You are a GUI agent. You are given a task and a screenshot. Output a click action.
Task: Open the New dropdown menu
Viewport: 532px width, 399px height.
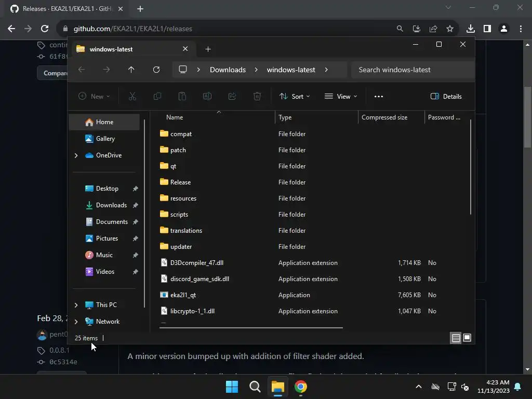click(95, 96)
